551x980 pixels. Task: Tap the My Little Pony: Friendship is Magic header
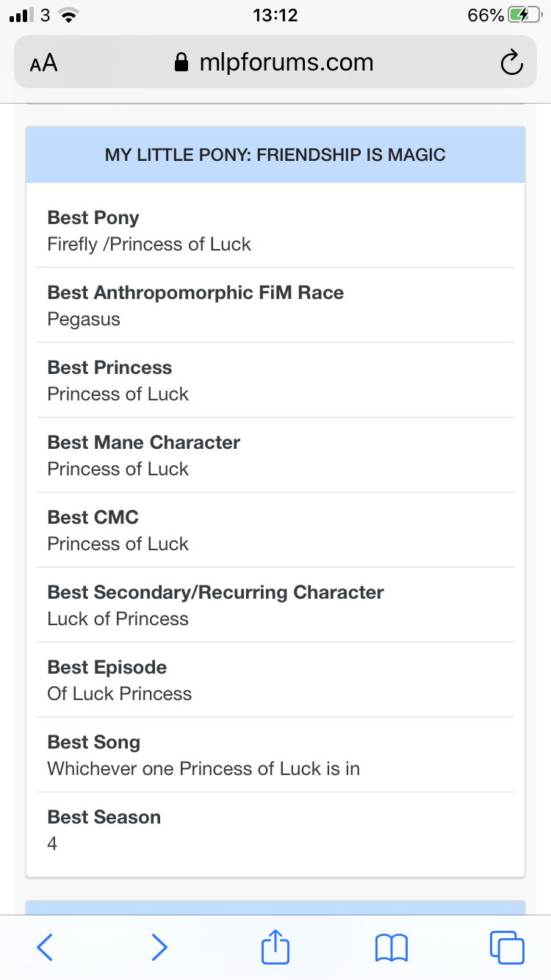275,155
